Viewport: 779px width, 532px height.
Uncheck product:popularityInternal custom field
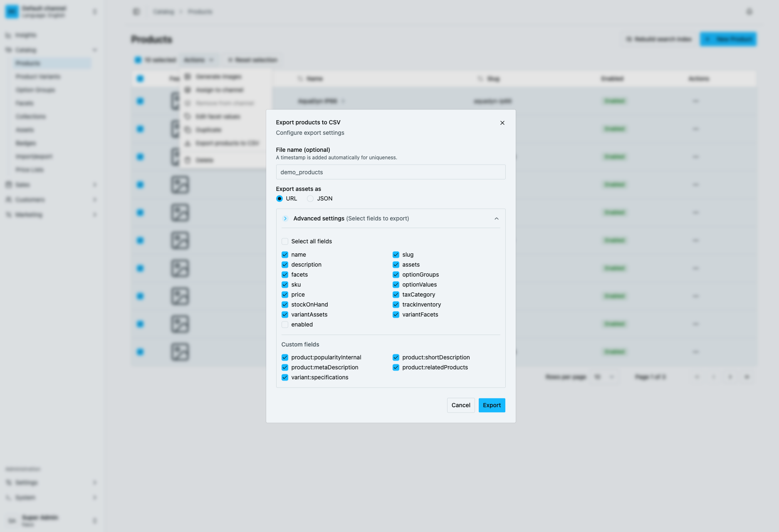(x=285, y=357)
